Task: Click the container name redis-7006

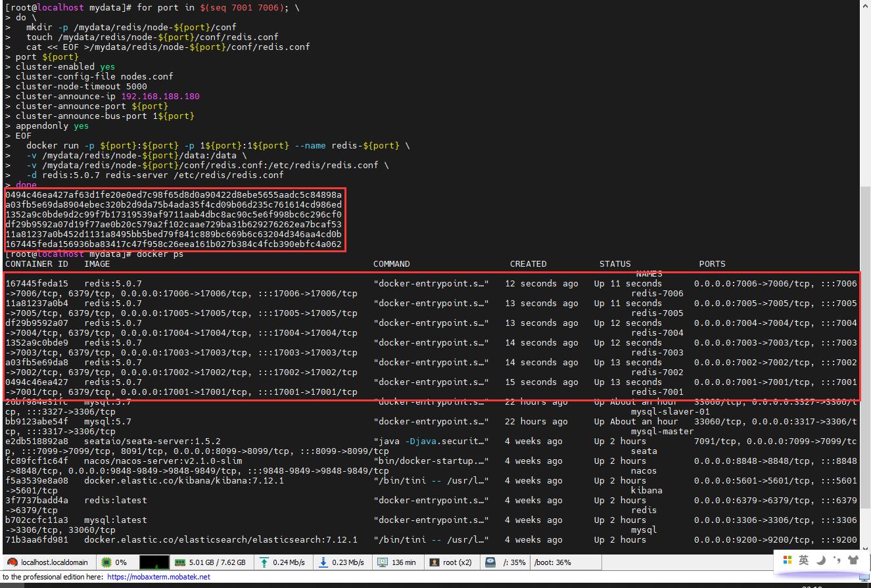Action: tap(657, 294)
